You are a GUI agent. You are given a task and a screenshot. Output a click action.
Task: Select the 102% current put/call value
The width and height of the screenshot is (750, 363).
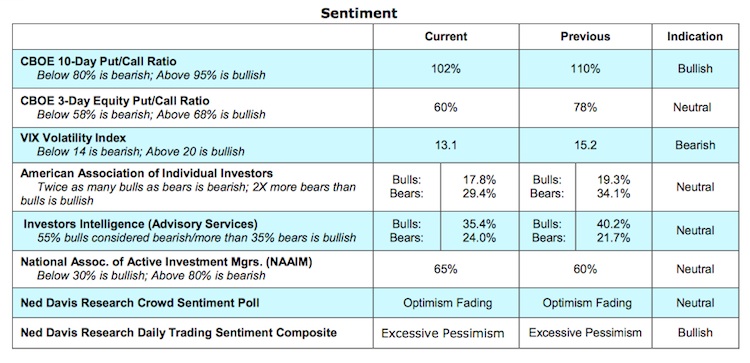coord(446,69)
